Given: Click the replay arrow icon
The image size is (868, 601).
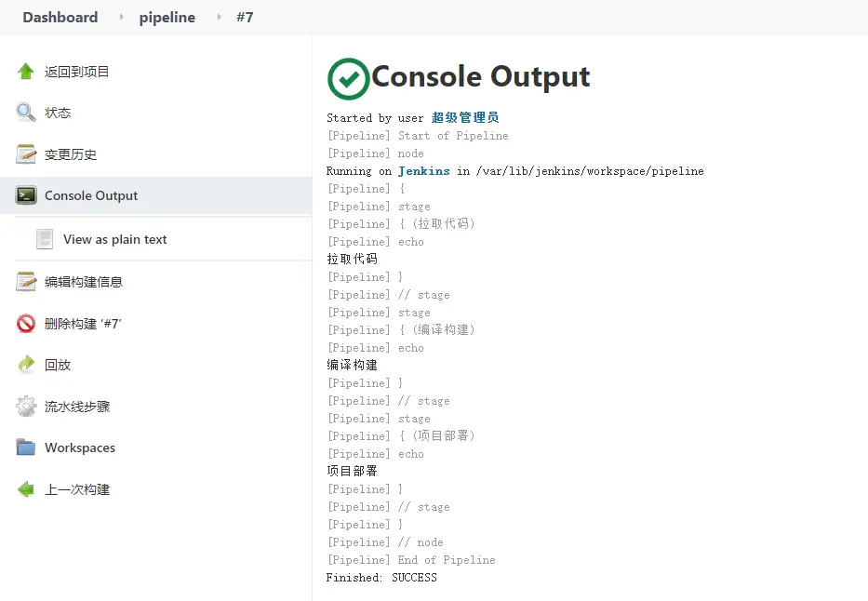Looking at the screenshot, I should coord(26,365).
